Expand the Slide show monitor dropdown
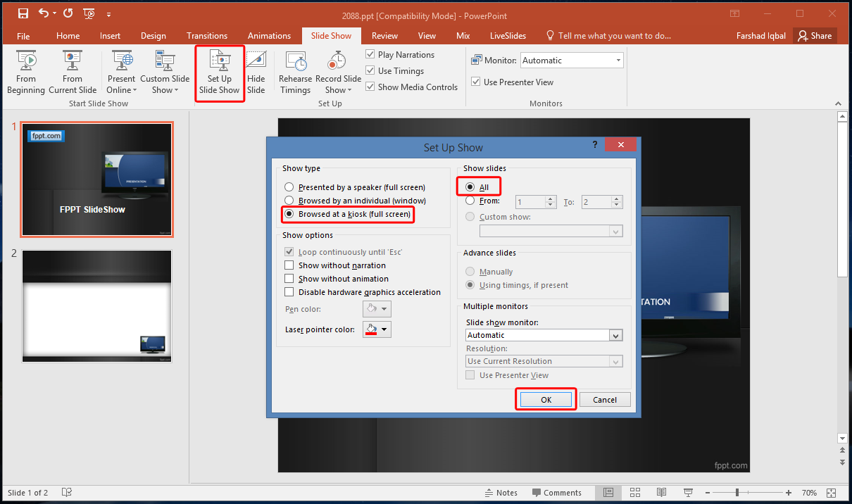The width and height of the screenshot is (852, 504). (616, 336)
